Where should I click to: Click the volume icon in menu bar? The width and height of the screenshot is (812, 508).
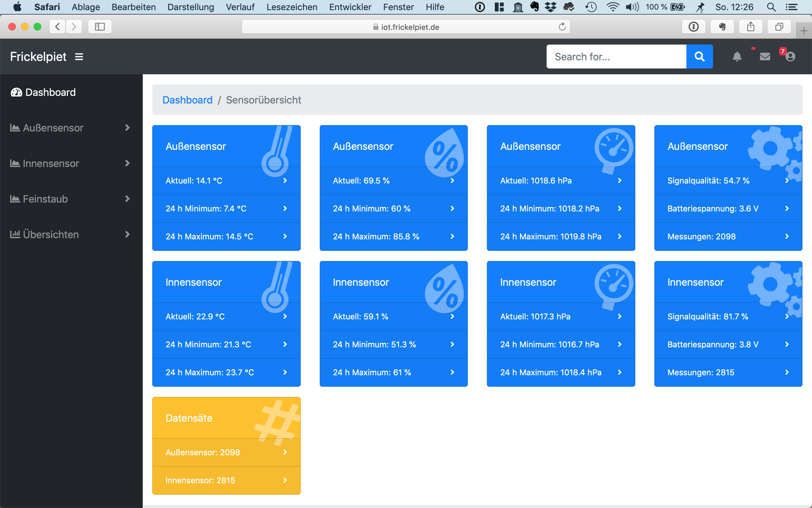pos(632,7)
